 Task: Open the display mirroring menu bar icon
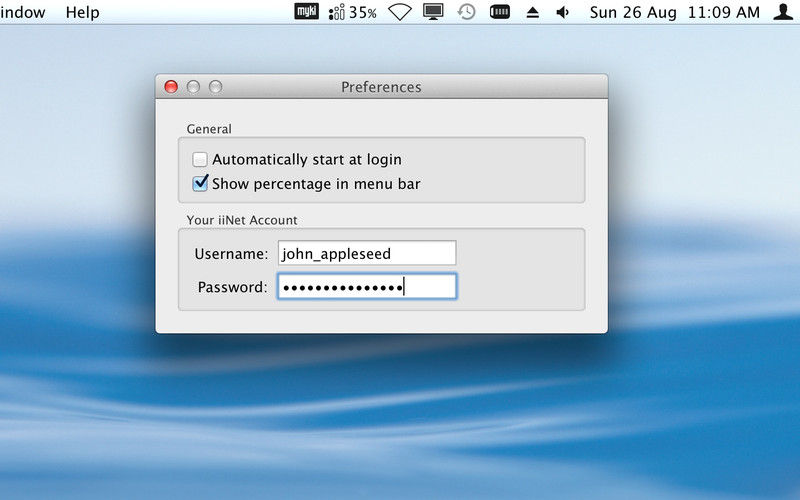click(x=433, y=12)
